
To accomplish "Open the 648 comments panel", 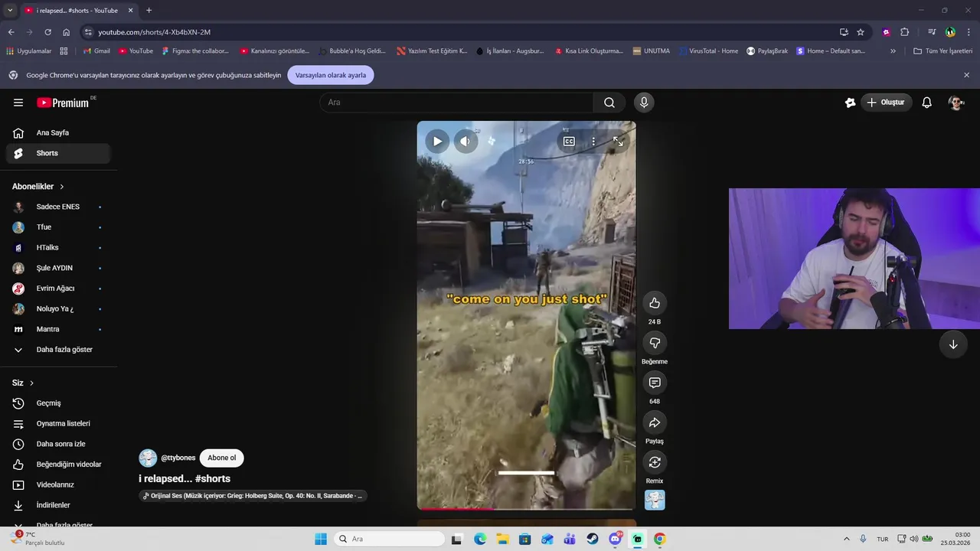I will click(655, 383).
